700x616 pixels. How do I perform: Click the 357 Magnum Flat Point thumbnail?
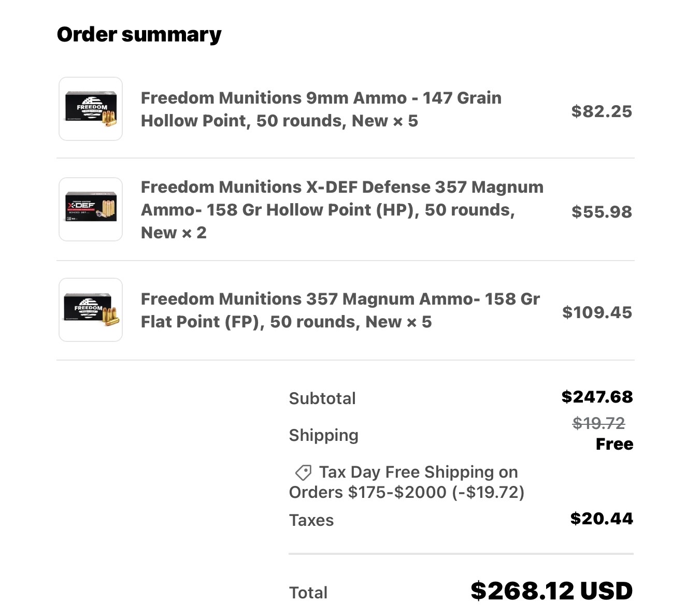coord(91,310)
